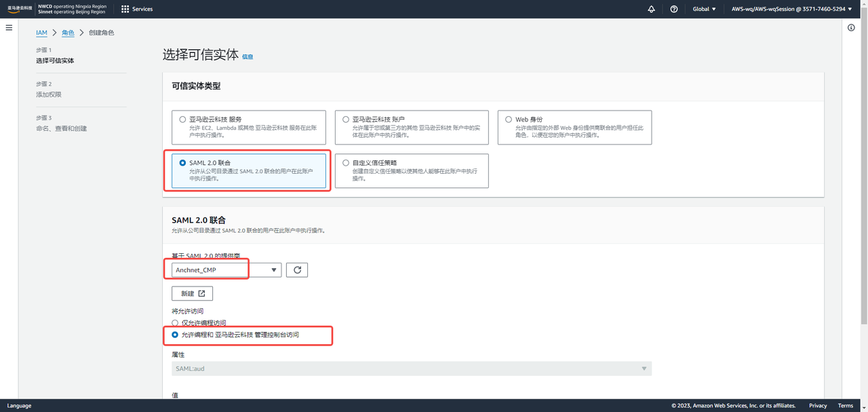This screenshot has height=412, width=868.
Task: Click the SAML 2.0 联合 section heading
Action: coord(199,220)
